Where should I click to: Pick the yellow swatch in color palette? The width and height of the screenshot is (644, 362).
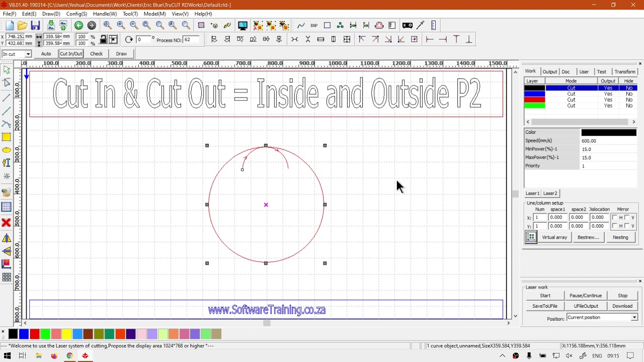tap(66, 334)
